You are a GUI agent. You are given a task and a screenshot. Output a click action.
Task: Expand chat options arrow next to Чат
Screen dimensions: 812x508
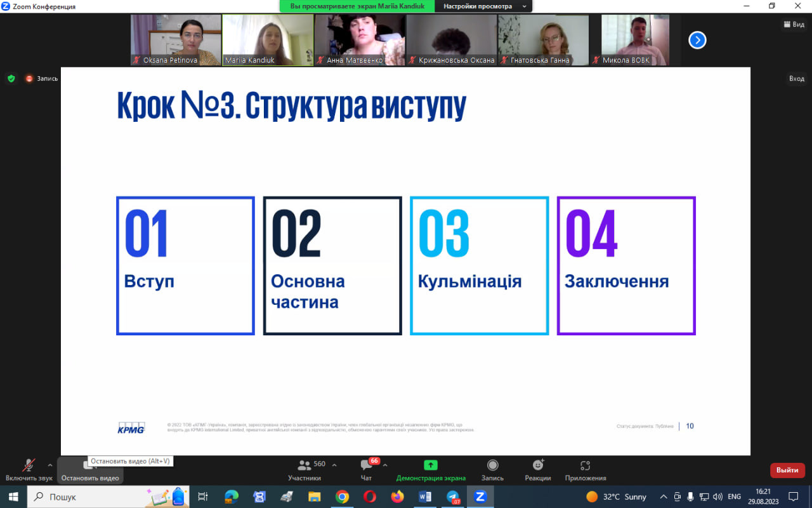pos(385,465)
